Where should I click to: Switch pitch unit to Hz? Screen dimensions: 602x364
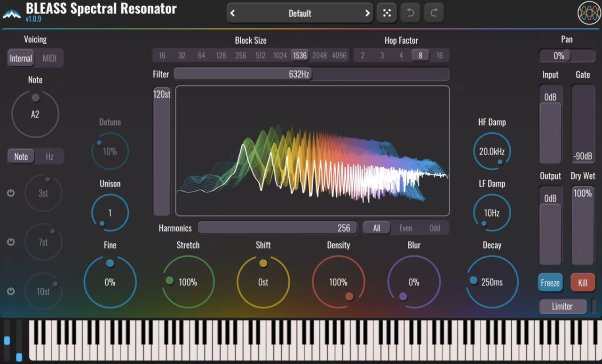tap(49, 156)
